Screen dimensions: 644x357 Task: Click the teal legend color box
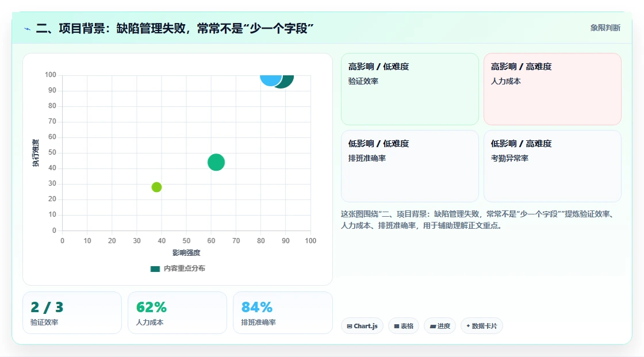155,268
